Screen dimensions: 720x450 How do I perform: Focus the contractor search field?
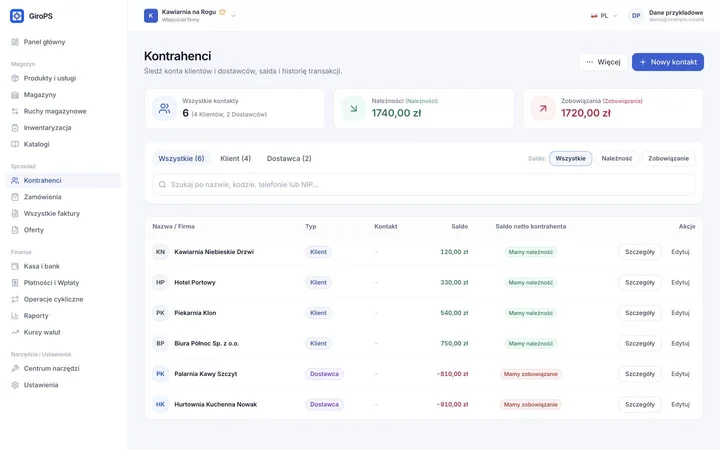pos(424,185)
